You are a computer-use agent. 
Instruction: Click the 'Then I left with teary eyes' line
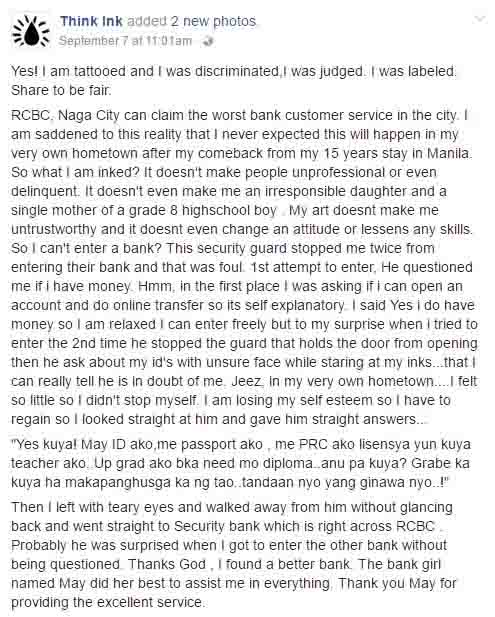232,507
